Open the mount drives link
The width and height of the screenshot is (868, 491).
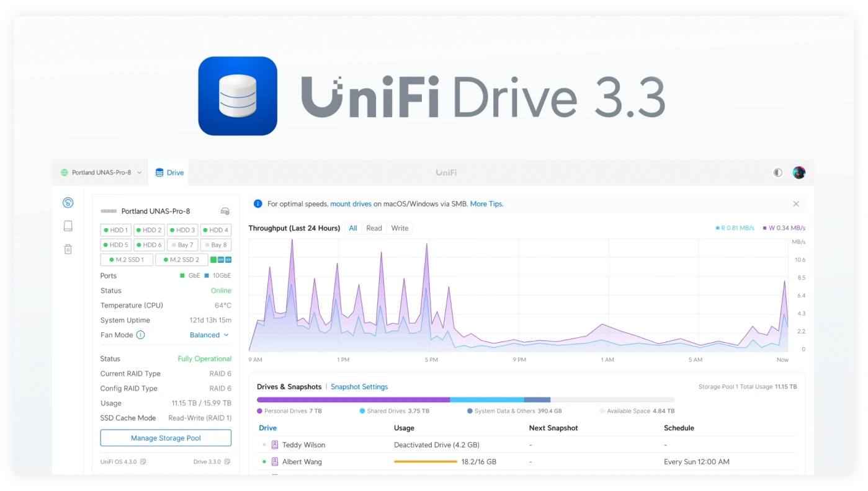tap(351, 203)
